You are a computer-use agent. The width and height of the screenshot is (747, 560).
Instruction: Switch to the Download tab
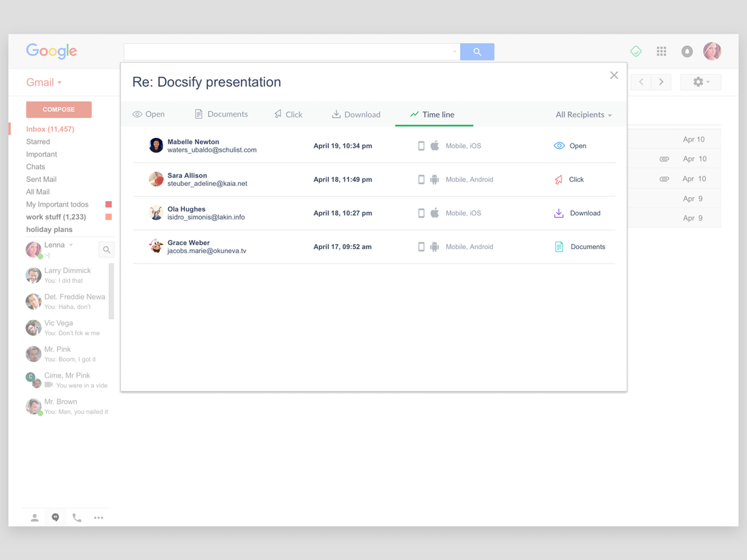[356, 115]
